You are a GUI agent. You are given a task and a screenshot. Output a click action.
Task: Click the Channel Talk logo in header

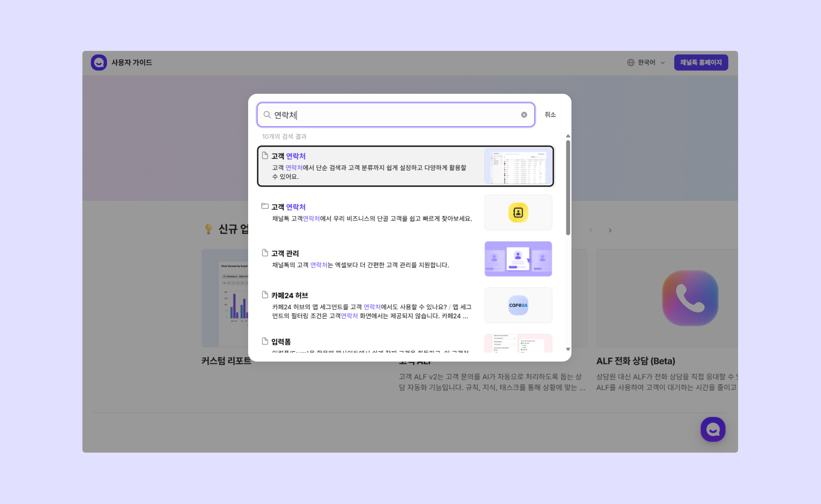point(99,62)
